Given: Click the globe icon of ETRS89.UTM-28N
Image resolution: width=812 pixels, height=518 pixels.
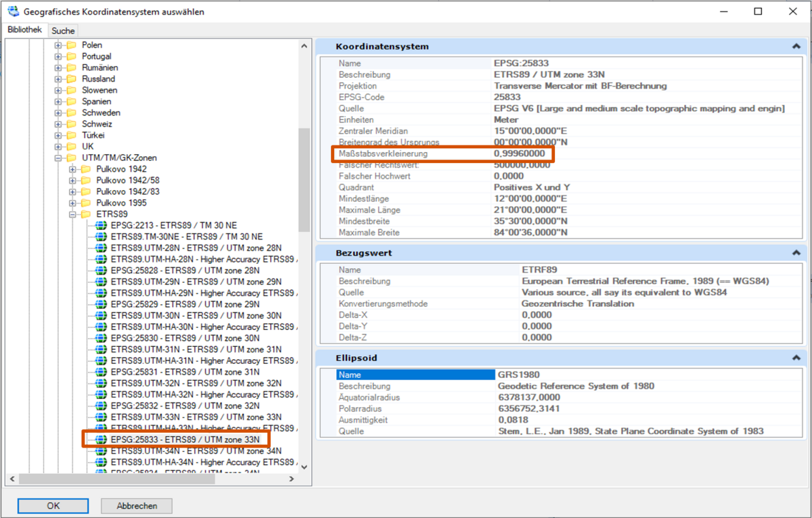Looking at the screenshot, I should point(101,248).
